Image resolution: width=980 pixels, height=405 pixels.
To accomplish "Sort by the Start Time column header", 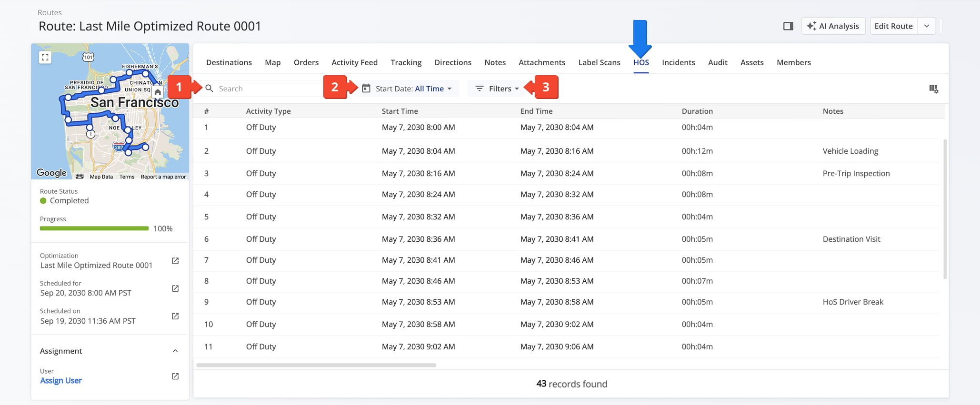I will (x=400, y=111).
